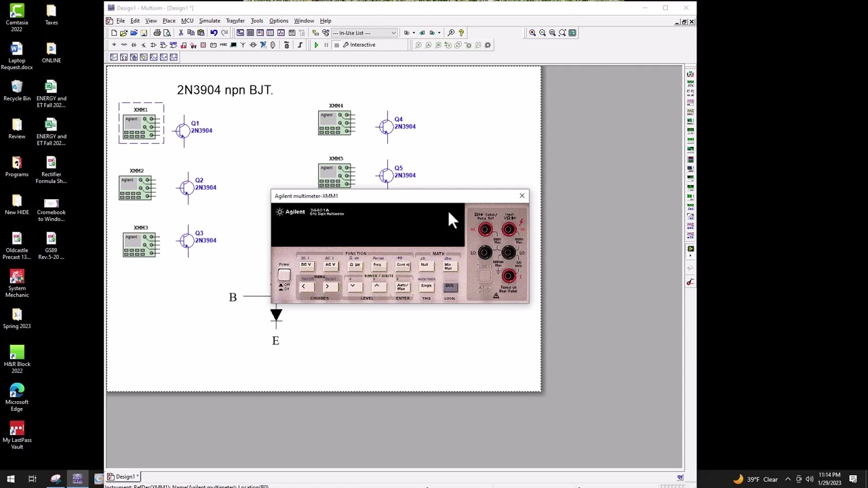The image size is (868, 488).
Task: Click the Copy icon in toolbar
Action: pyautogui.click(x=191, y=33)
